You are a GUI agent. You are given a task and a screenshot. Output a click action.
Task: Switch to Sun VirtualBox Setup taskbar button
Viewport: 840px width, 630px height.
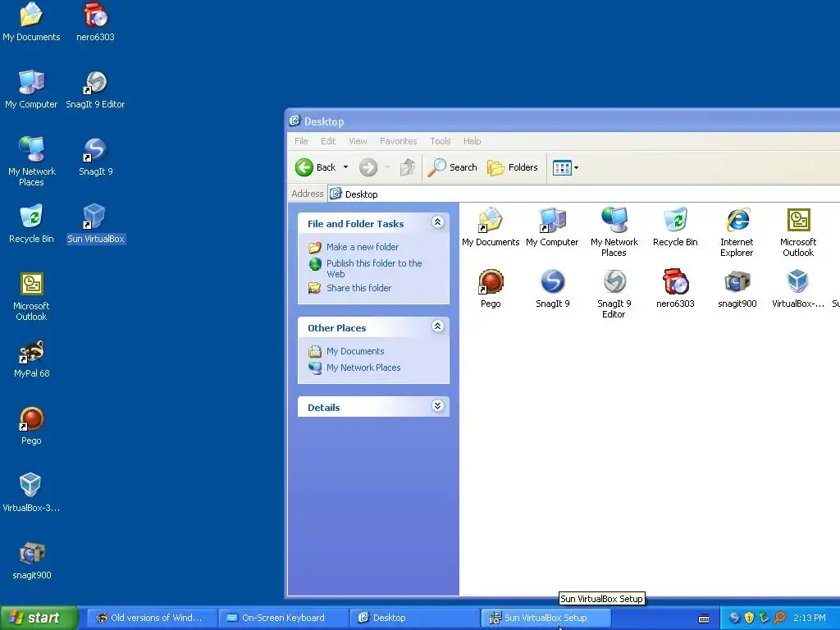click(x=546, y=619)
